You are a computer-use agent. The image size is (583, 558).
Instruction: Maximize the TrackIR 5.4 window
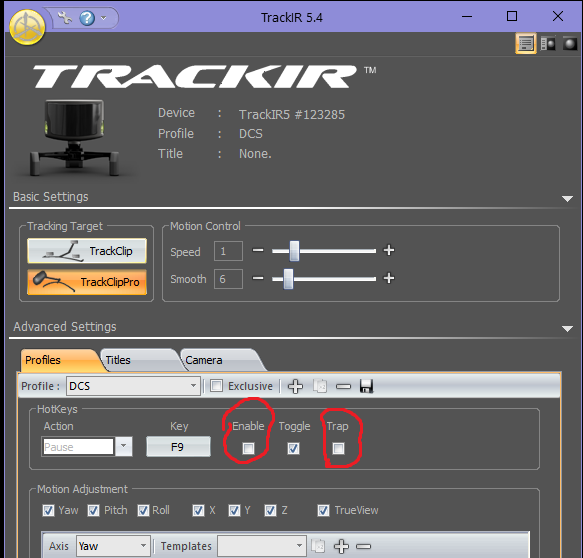tap(512, 16)
